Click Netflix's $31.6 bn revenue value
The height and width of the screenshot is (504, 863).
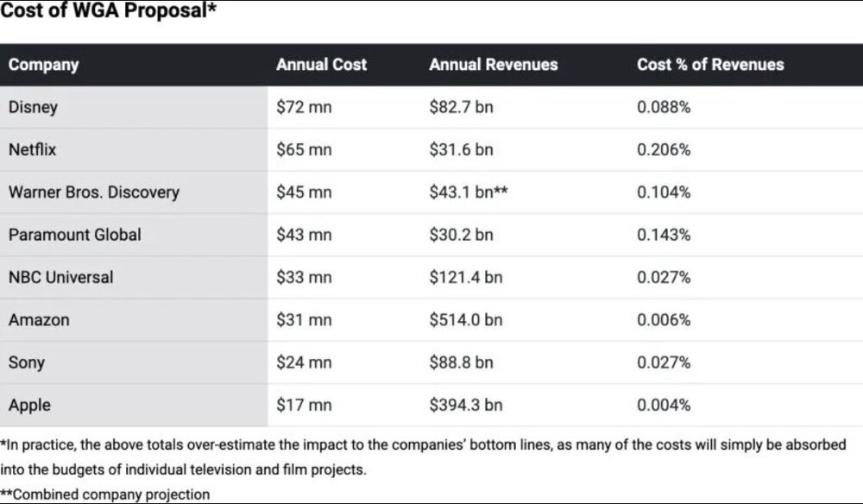[x=461, y=149]
